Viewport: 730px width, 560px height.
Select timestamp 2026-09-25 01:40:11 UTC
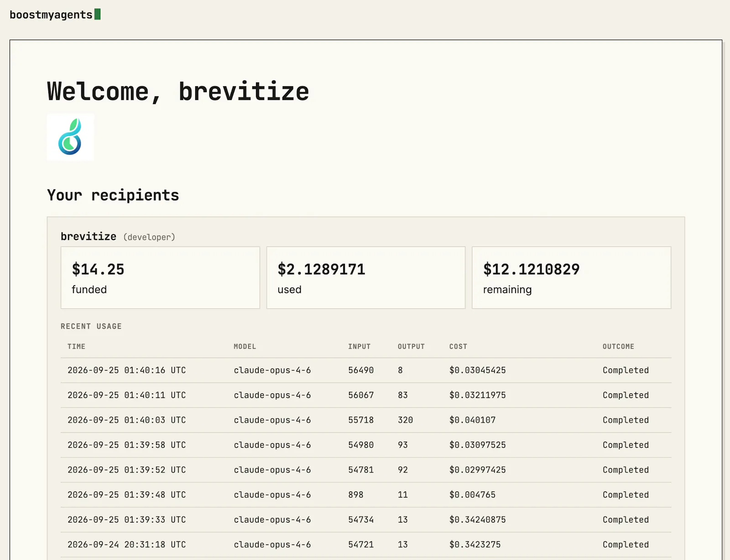pos(127,395)
